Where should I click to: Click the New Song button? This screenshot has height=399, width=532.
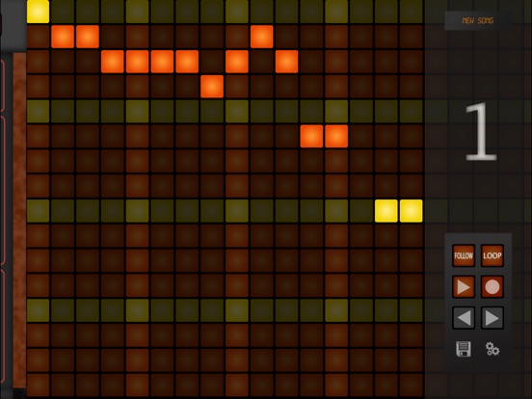coord(478,20)
